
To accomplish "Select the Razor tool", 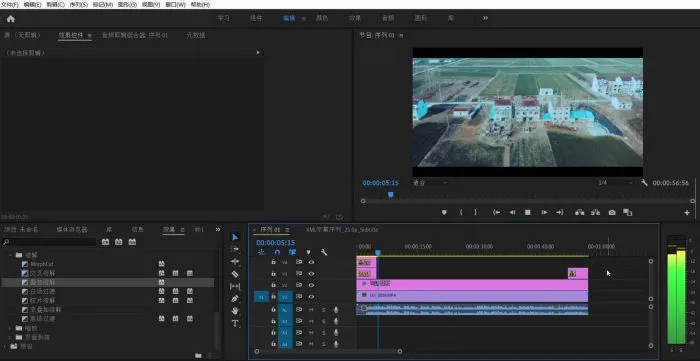I will point(235,274).
